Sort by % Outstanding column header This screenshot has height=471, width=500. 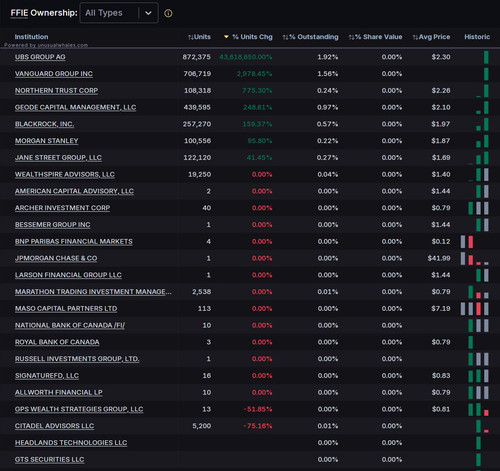tap(310, 37)
